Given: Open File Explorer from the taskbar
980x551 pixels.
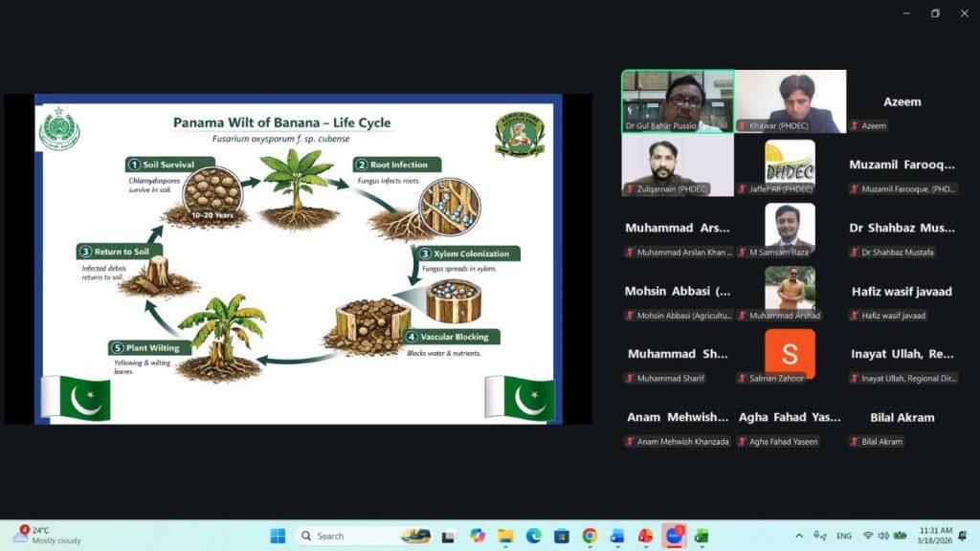Looking at the screenshot, I should [x=505, y=536].
